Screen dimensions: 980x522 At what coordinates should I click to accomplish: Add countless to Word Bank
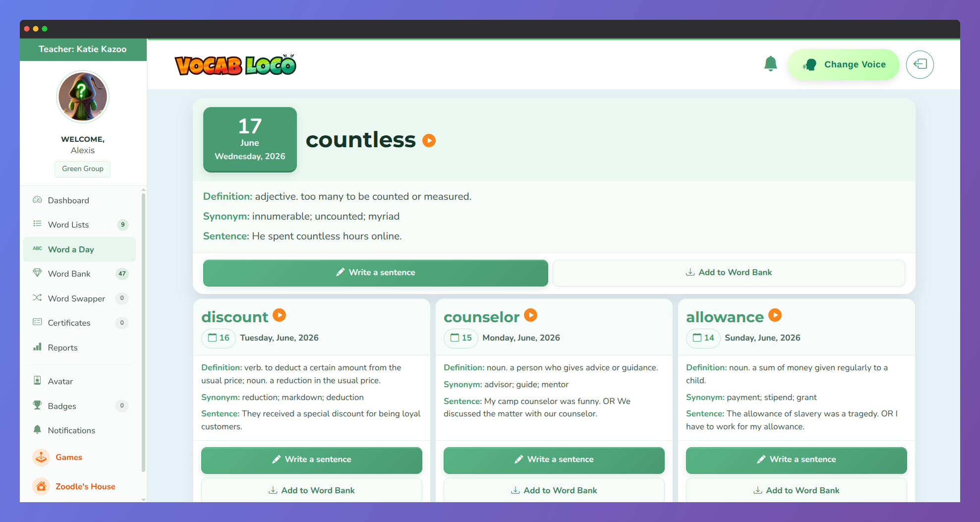point(729,273)
